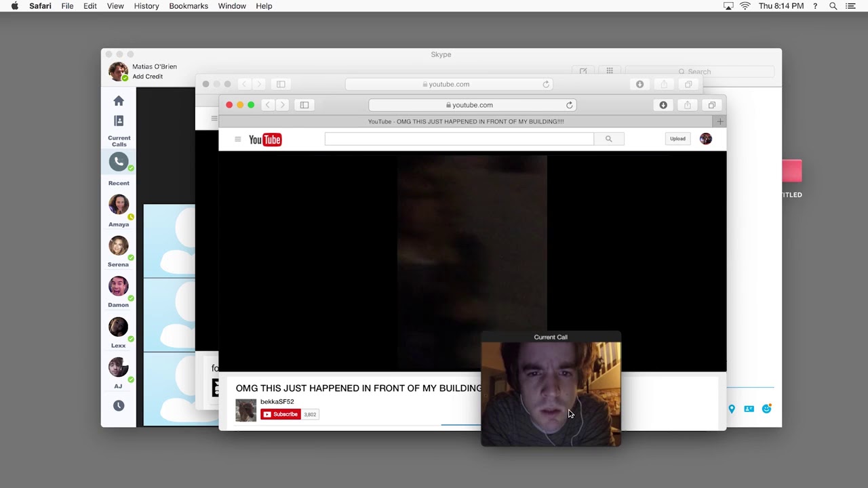Click the Current Call video preview
The height and width of the screenshot is (488, 868).
click(x=551, y=394)
